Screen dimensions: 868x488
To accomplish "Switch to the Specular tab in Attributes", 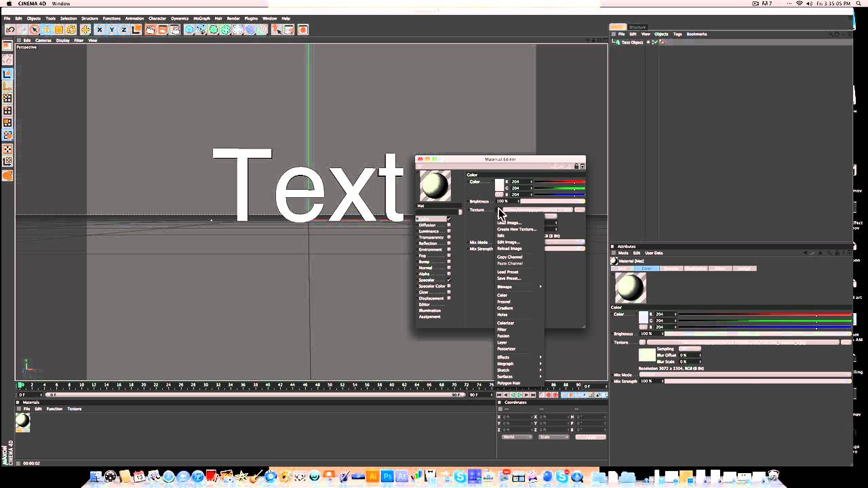I will point(670,268).
